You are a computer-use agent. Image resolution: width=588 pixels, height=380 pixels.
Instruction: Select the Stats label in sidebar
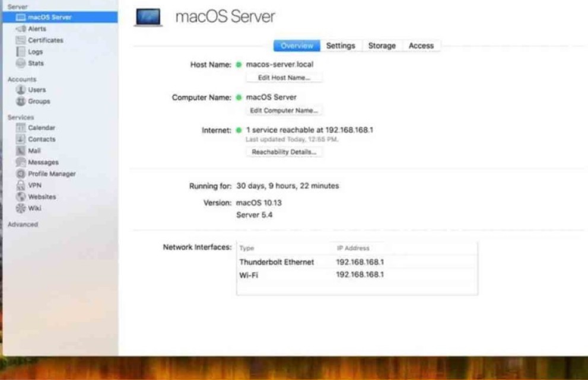[x=36, y=63]
